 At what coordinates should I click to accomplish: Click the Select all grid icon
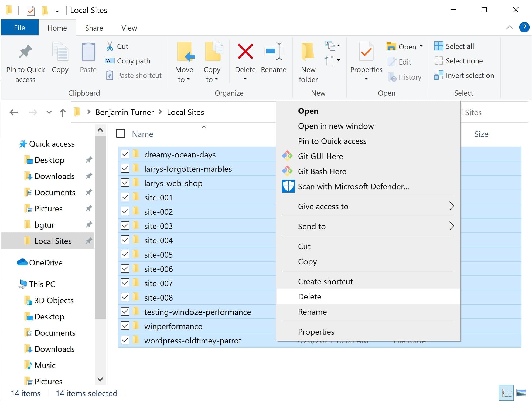(x=438, y=46)
